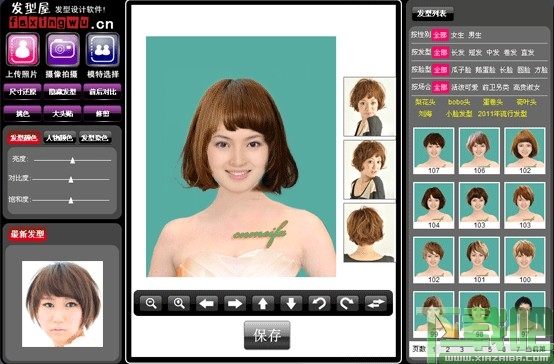
Task: Select the bobo头 style tag link
Action: coord(459,102)
